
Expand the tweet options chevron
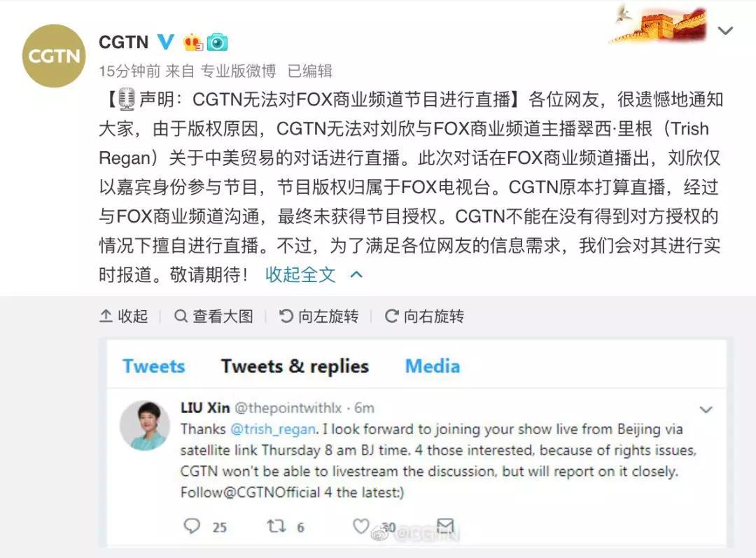[x=706, y=410]
